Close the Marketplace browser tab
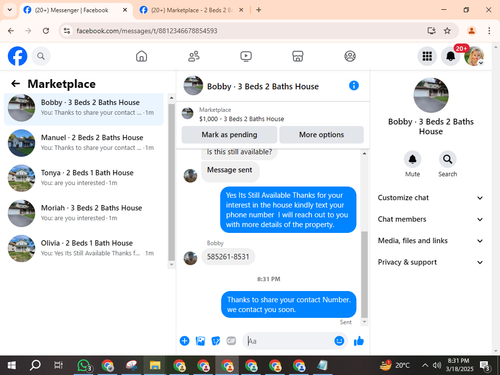The width and height of the screenshot is (500, 375). coord(241,10)
